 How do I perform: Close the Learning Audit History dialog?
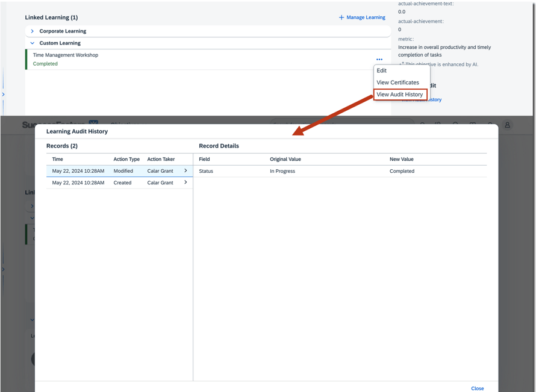tap(477, 388)
